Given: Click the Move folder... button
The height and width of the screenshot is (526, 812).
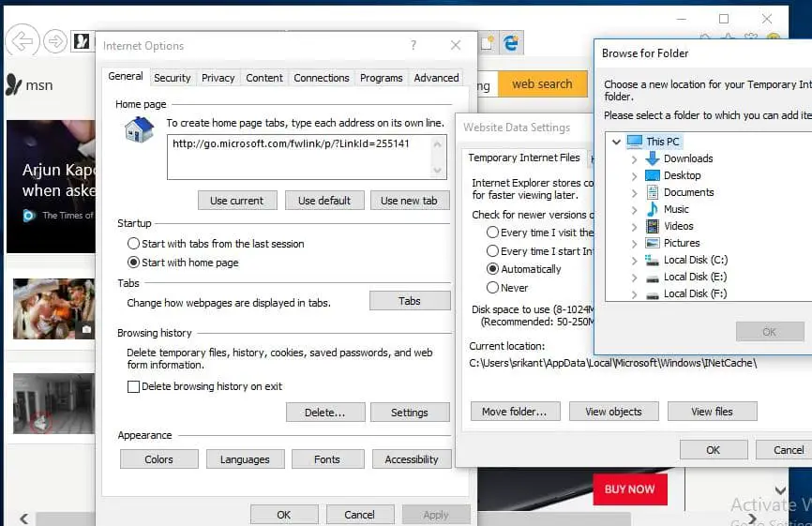Looking at the screenshot, I should tap(515, 411).
